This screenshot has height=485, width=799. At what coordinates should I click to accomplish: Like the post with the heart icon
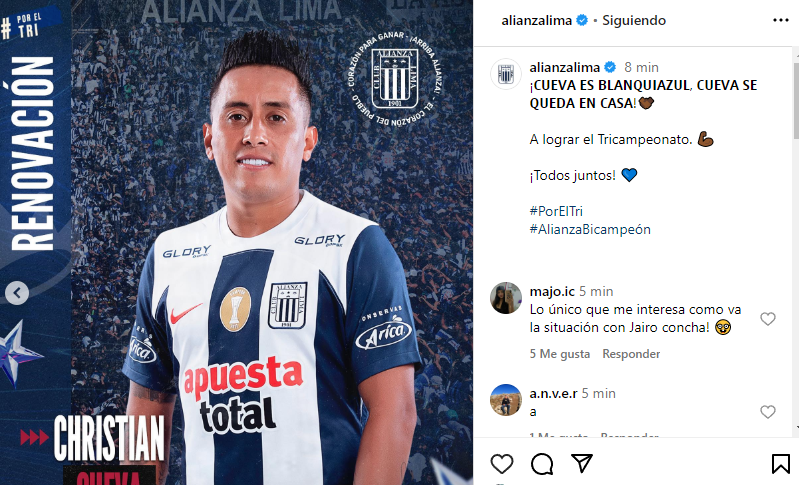coord(502,464)
